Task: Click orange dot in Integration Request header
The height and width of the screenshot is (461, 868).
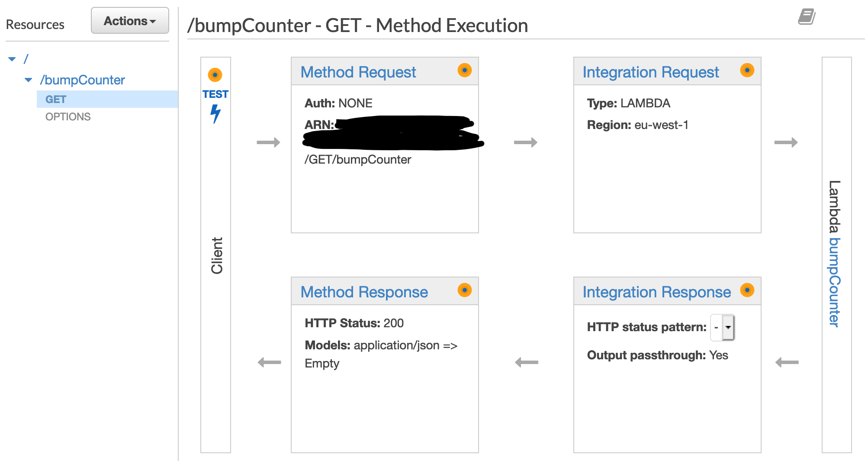Action: pyautogui.click(x=747, y=70)
